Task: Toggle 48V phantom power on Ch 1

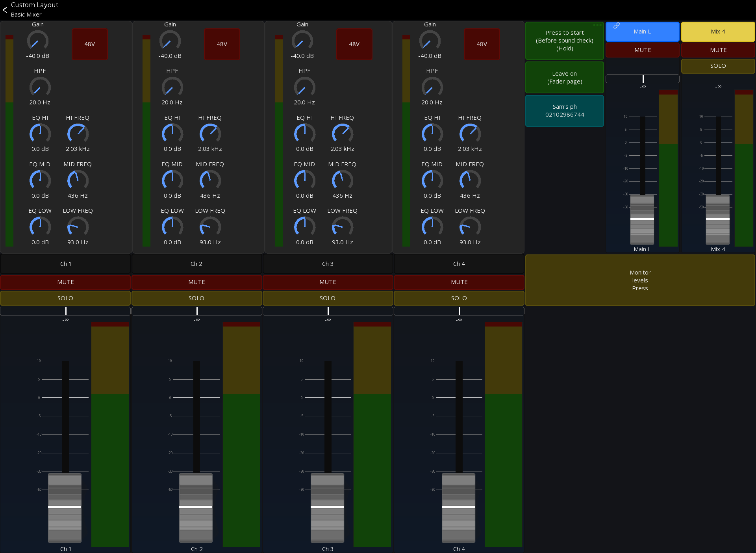Action: click(90, 44)
